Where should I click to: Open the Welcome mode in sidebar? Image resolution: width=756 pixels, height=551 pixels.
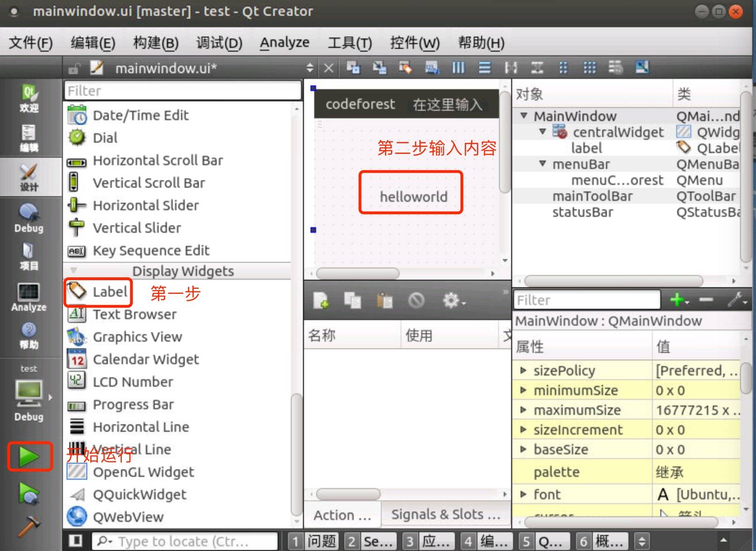[29, 98]
